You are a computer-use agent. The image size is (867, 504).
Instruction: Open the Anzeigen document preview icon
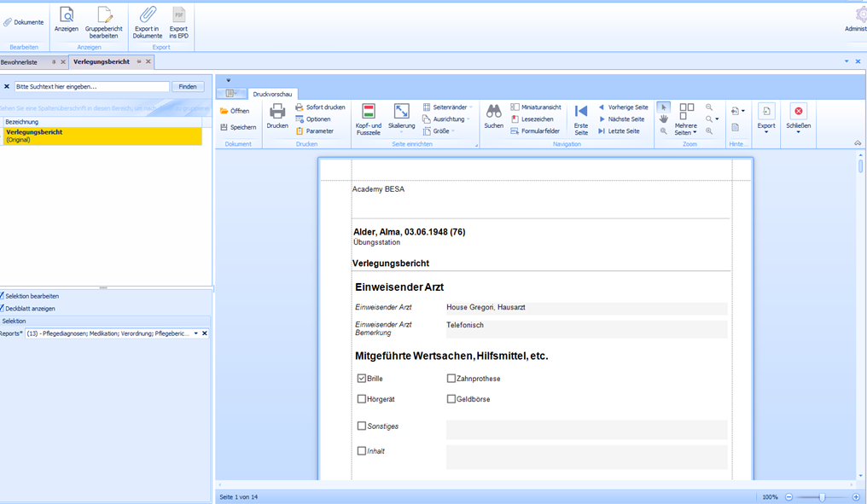[67, 14]
